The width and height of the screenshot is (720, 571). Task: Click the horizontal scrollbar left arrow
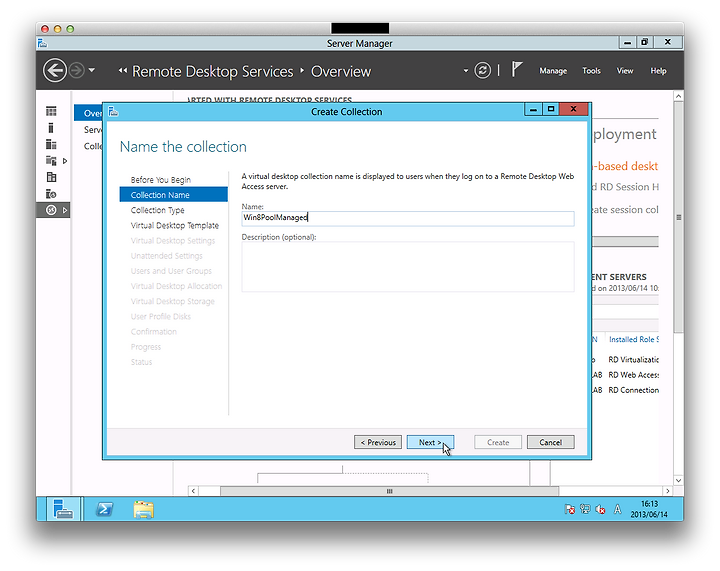(193, 491)
